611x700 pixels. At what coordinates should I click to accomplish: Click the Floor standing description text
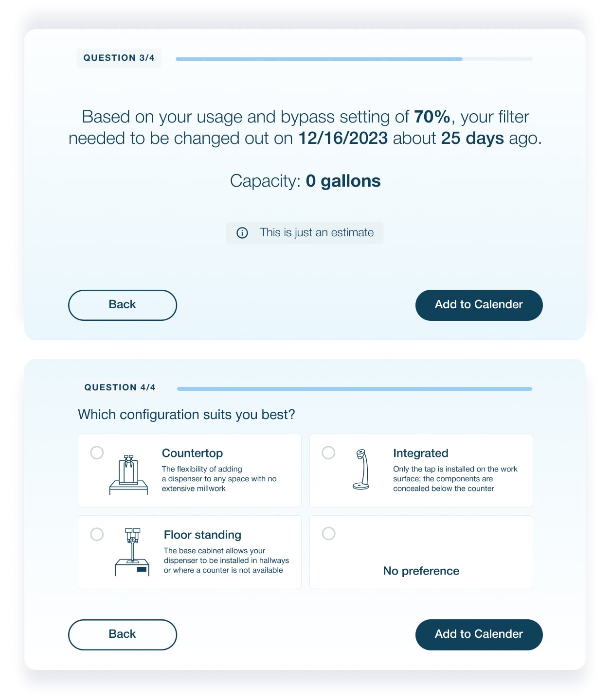pyautogui.click(x=226, y=560)
